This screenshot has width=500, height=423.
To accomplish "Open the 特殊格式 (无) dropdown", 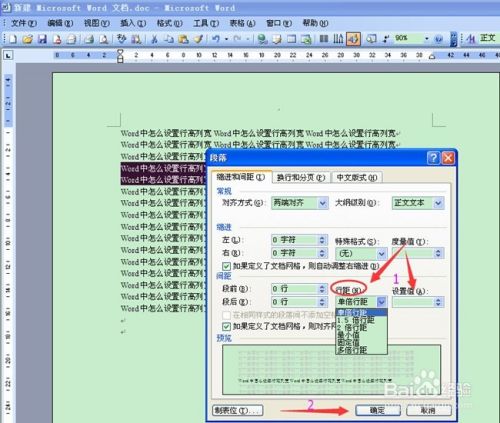I will tap(382, 254).
